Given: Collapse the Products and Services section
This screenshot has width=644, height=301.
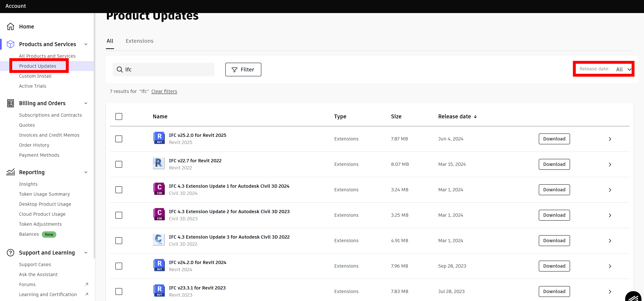Looking at the screenshot, I should point(86,44).
